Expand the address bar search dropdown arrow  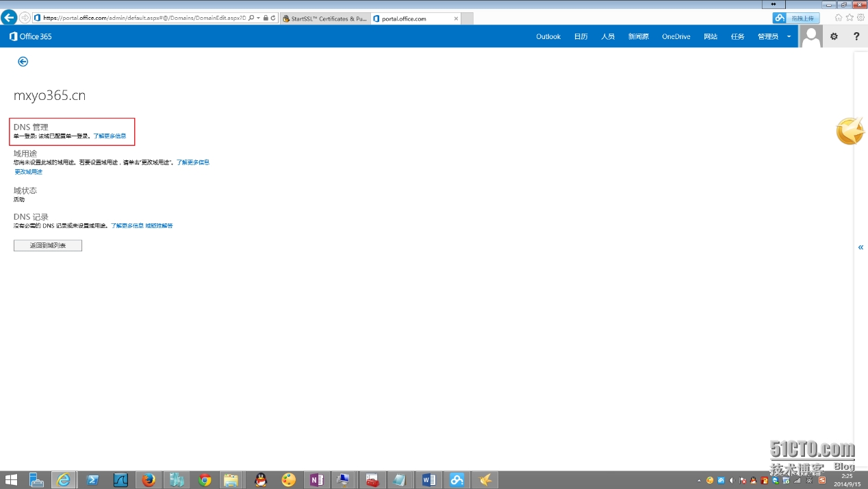(x=258, y=18)
